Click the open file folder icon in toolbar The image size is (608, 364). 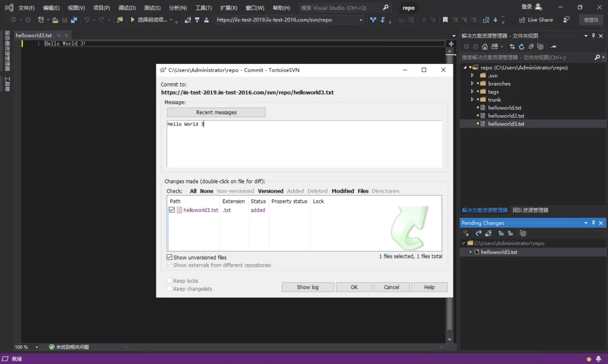coord(55,20)
